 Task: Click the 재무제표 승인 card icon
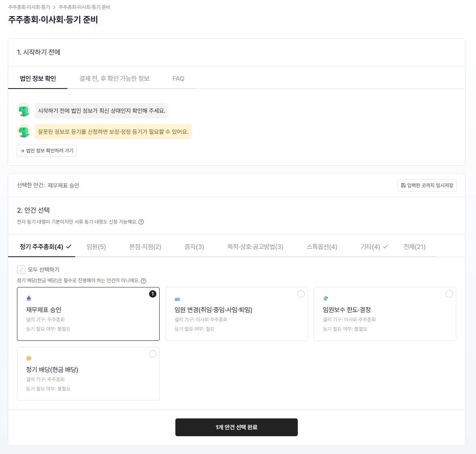click(29, 298)
